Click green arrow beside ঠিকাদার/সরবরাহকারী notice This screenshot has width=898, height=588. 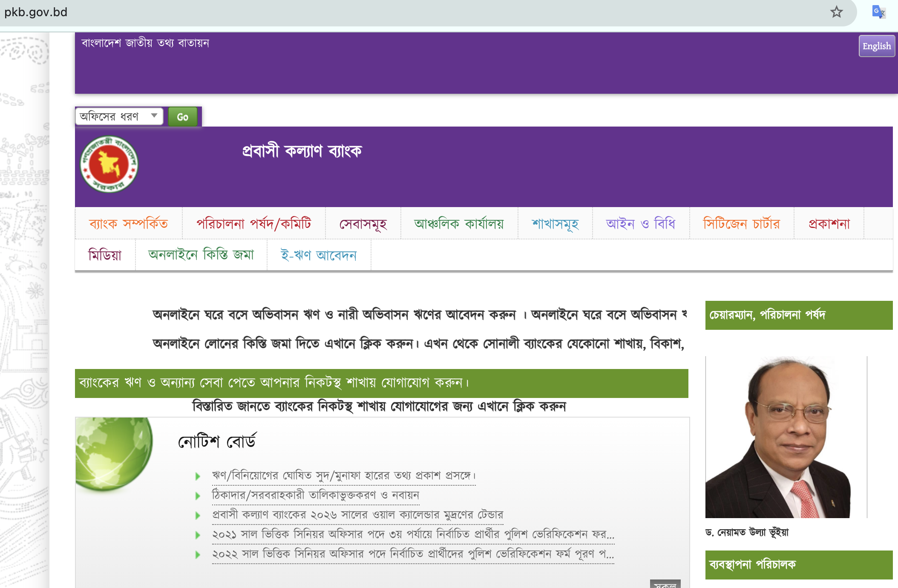[x=198, y=496]
